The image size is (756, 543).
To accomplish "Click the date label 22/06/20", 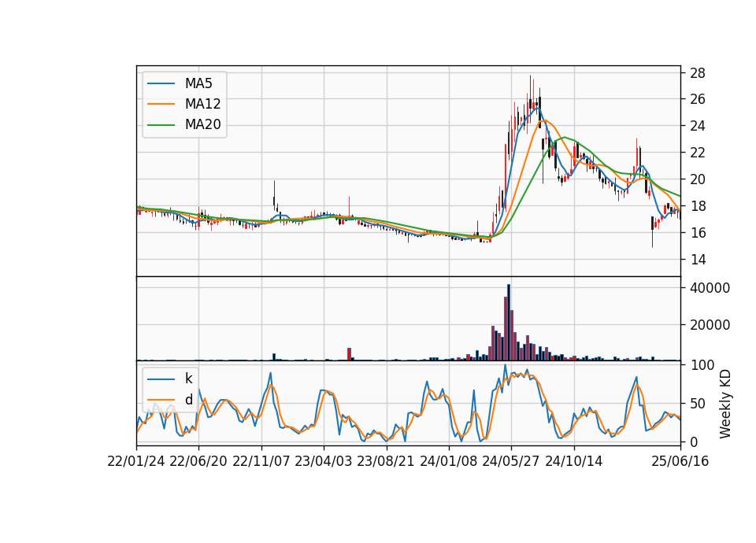I will point(198,461).
